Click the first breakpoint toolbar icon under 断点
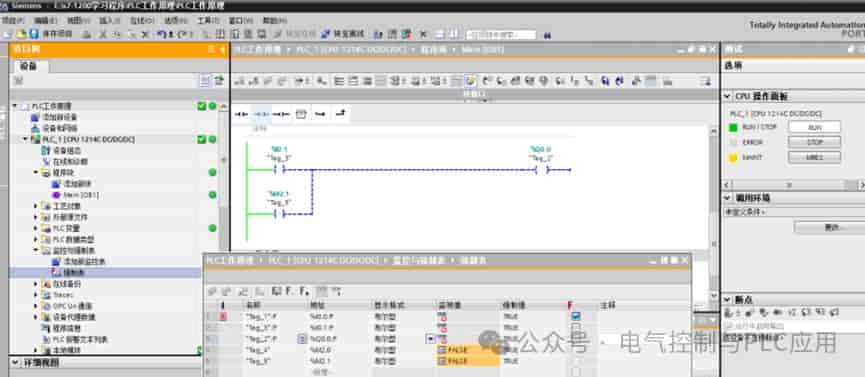 (729, 312)
